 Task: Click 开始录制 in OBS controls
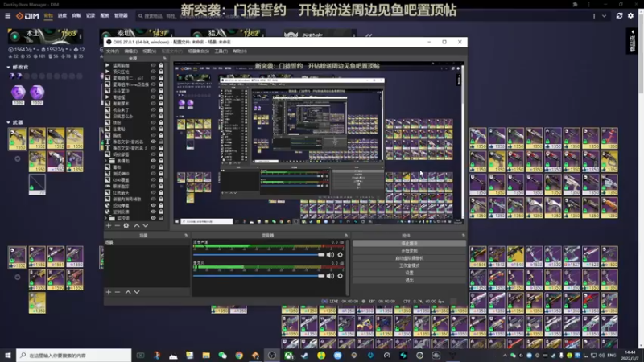(409, 251)
